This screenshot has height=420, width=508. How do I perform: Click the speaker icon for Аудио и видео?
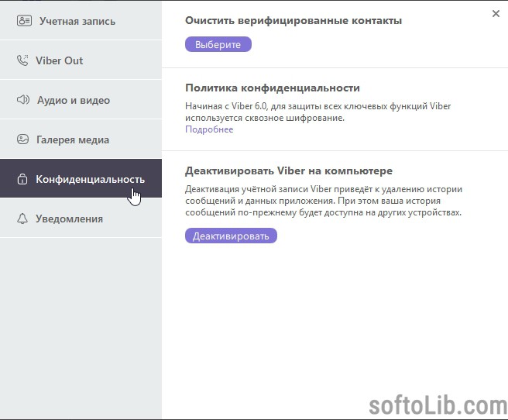[x=23, y=99]
